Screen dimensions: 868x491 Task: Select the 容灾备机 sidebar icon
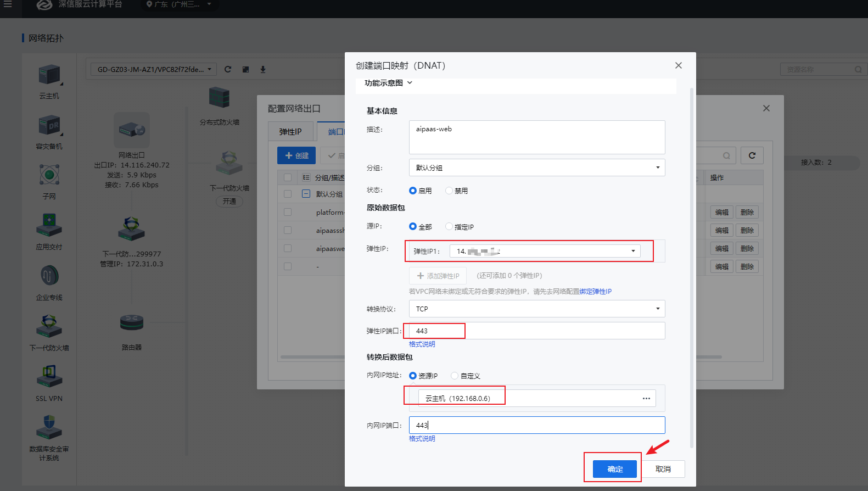[x=49, y=126]
